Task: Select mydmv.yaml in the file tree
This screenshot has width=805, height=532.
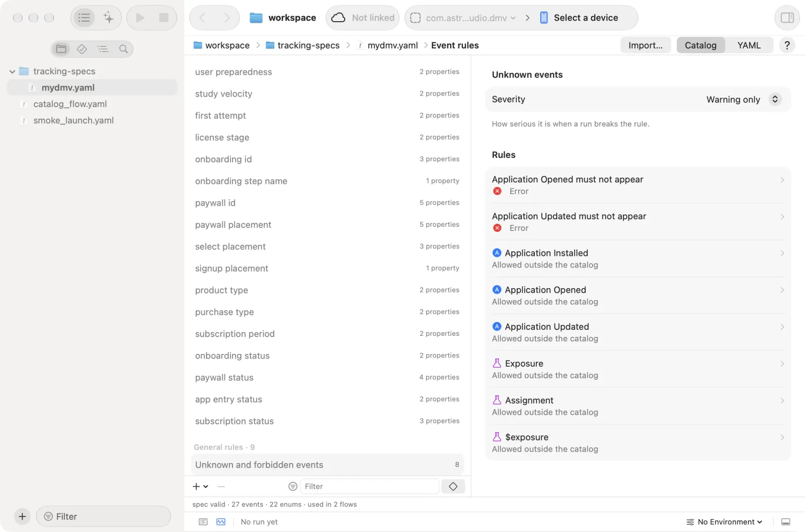Action: 92,87
